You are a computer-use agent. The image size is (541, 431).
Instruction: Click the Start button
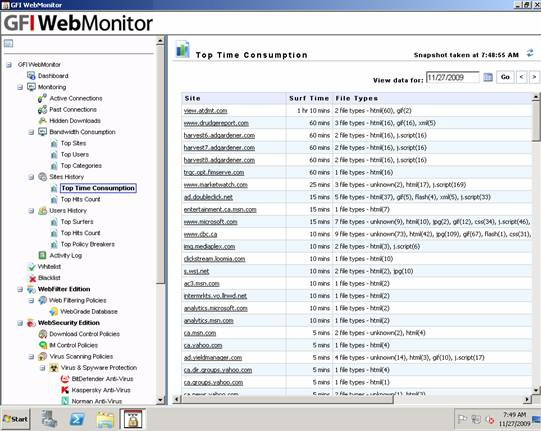pos(16,419)
